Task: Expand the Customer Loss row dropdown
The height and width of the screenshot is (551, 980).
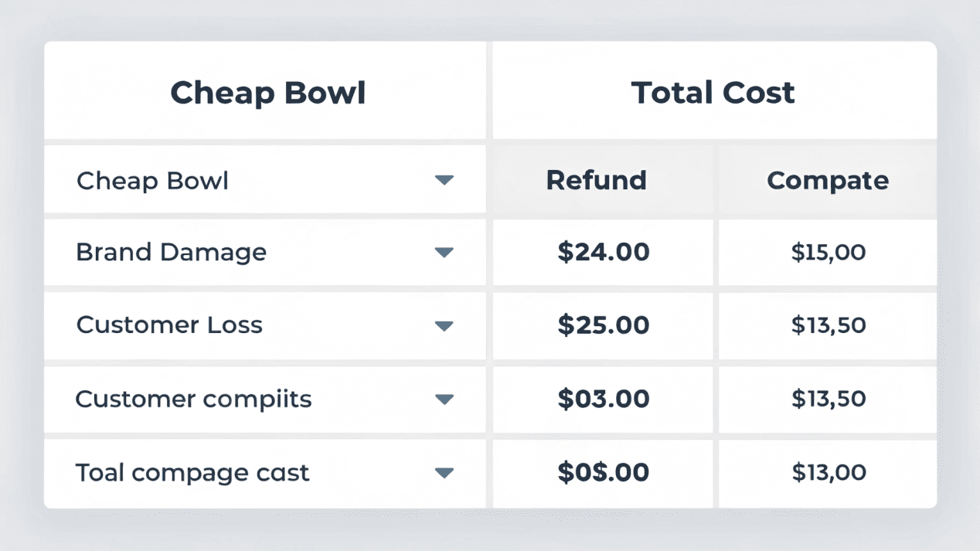Action: (444, 326)
